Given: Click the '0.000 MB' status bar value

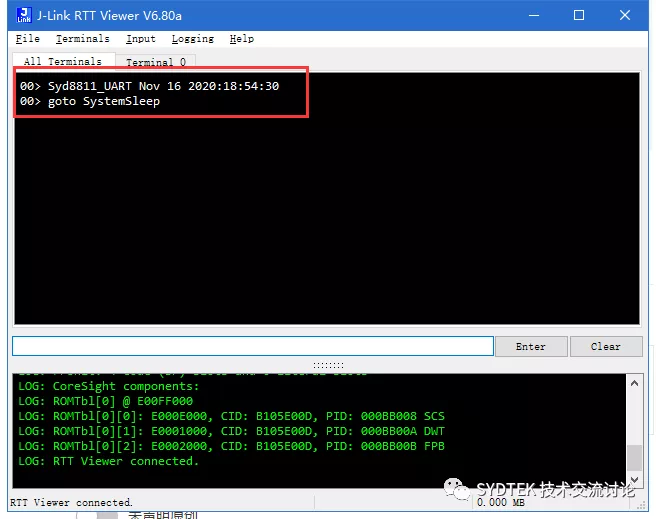Looking at the screenshot, I should click(x=501, y=502).
